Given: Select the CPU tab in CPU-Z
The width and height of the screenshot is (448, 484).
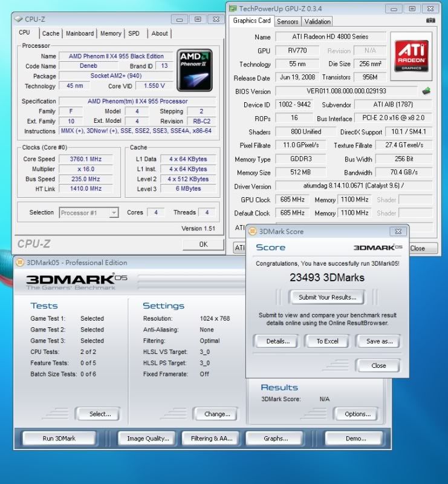Looking at the screenshot, I should tap(24, 33).
